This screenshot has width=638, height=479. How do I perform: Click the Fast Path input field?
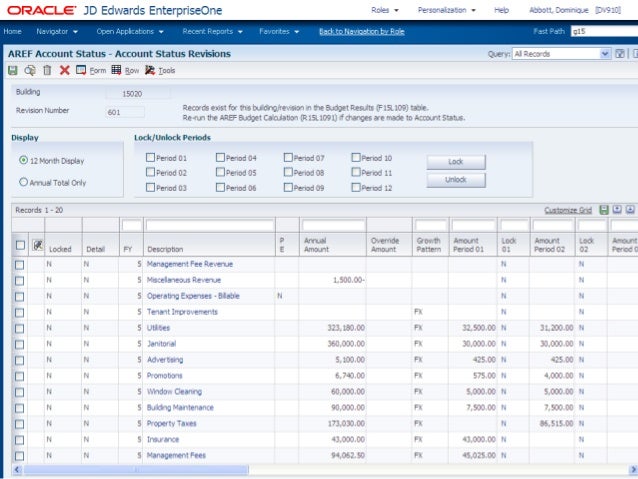(x=604, y=31)
